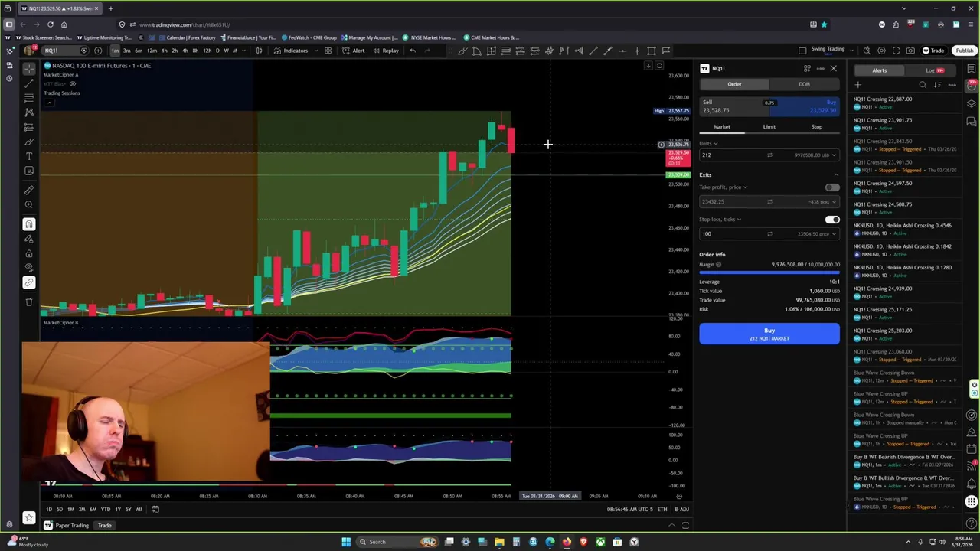
Task: Search alerts with magnifier icon
Action: tap(923, 85)
